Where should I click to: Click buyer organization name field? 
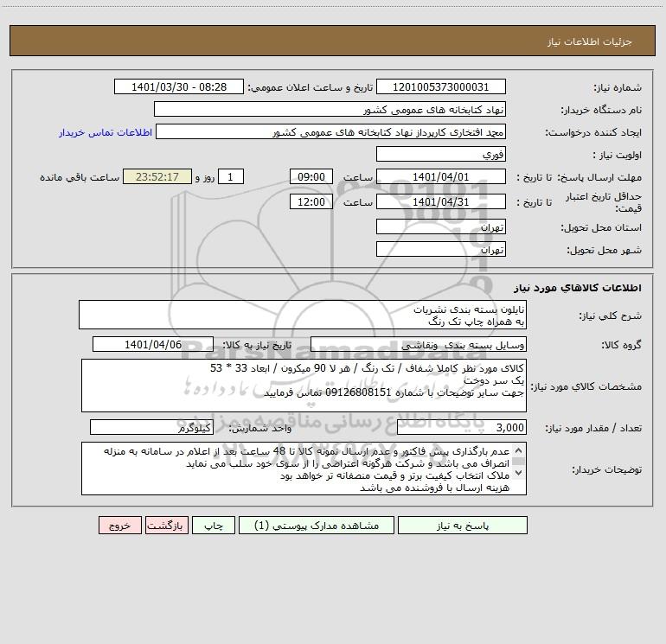point(330,109)
